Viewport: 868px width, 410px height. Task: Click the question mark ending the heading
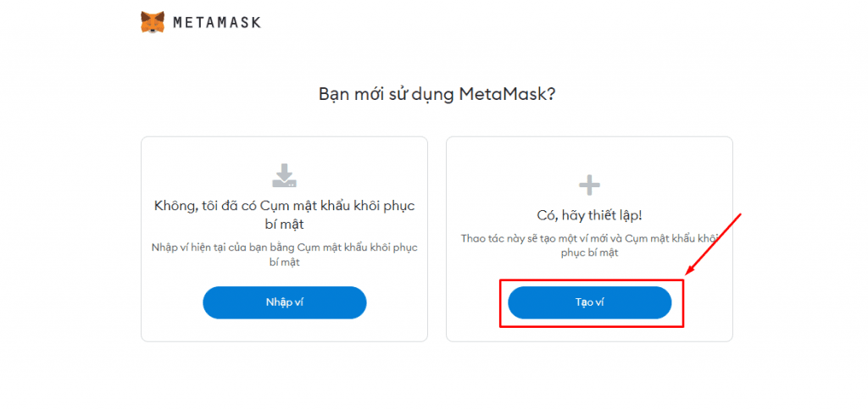coord(550,94)
